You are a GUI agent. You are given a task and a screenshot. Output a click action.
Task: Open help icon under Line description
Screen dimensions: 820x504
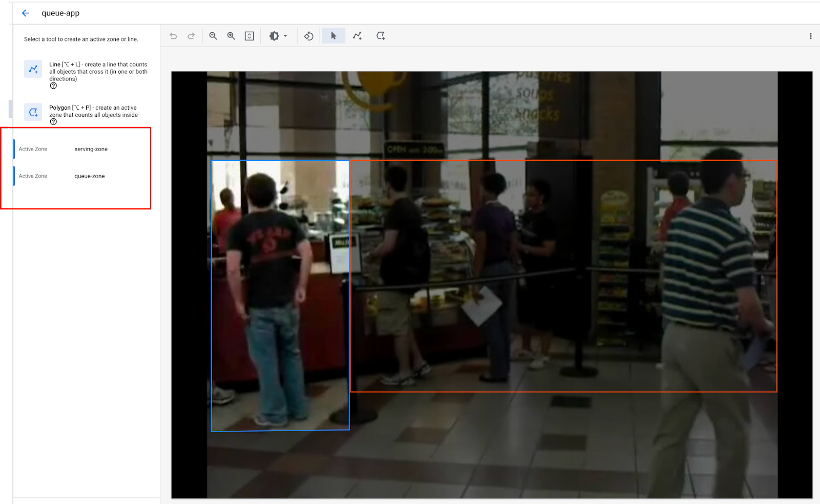tap(53, 86)
